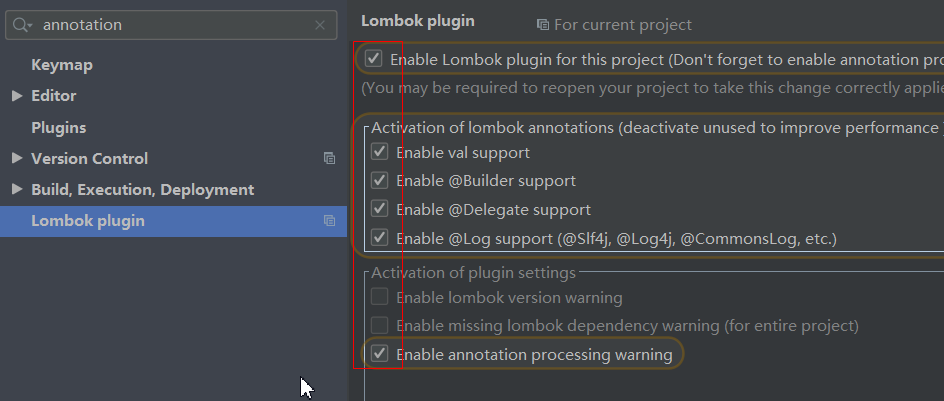
Task: Expand the Version Control node arrow
Action: click(x=17, y=158)
